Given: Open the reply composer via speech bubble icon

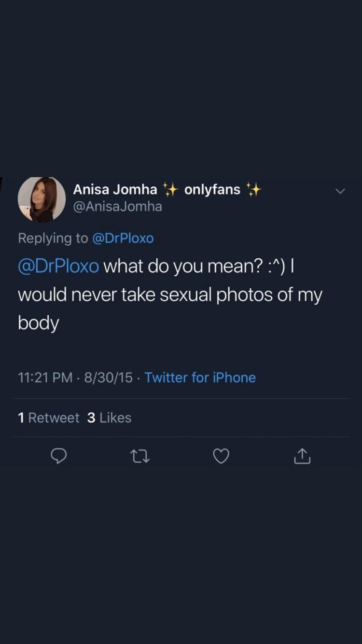Looking at the screenshot, I should [59, 456].
